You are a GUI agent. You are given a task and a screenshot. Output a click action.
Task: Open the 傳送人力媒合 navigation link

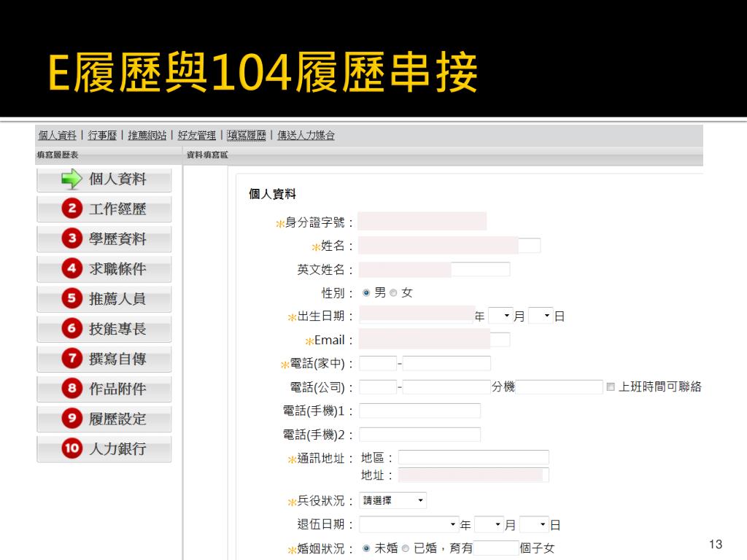(306, 135)
